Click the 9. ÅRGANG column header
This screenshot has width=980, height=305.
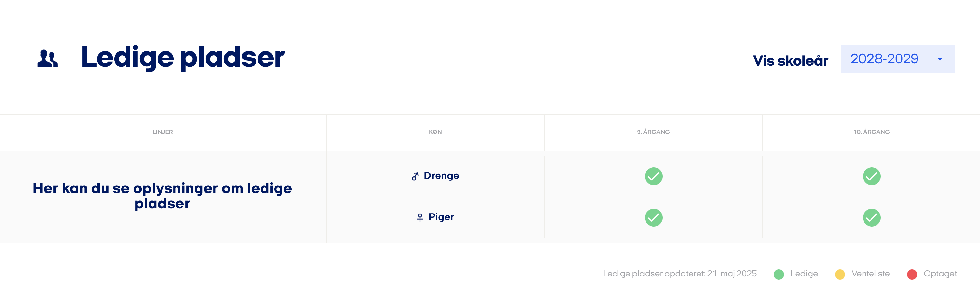[653, 132]
